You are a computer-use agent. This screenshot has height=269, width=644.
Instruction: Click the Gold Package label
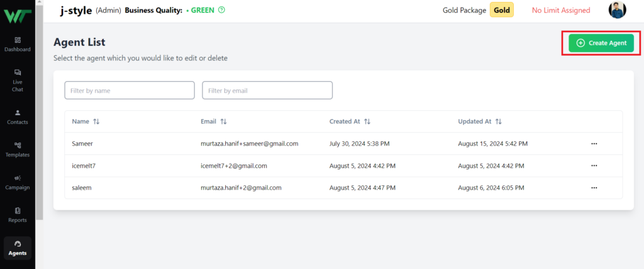click(465, 10)
